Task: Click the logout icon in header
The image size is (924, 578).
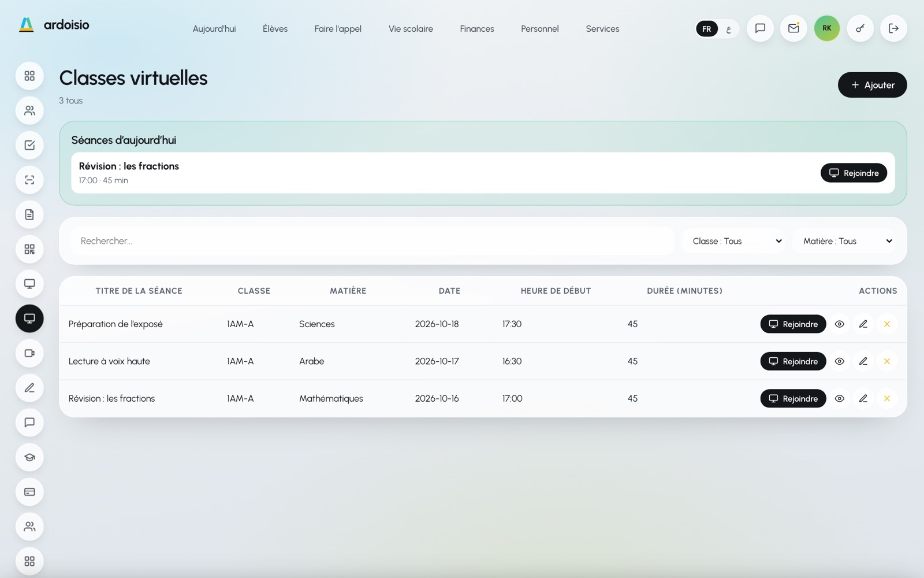Action: point(893,28)
